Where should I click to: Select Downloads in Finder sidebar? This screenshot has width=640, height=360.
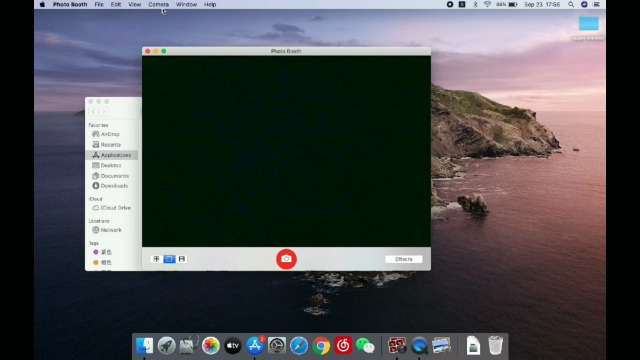coord(111,186)
